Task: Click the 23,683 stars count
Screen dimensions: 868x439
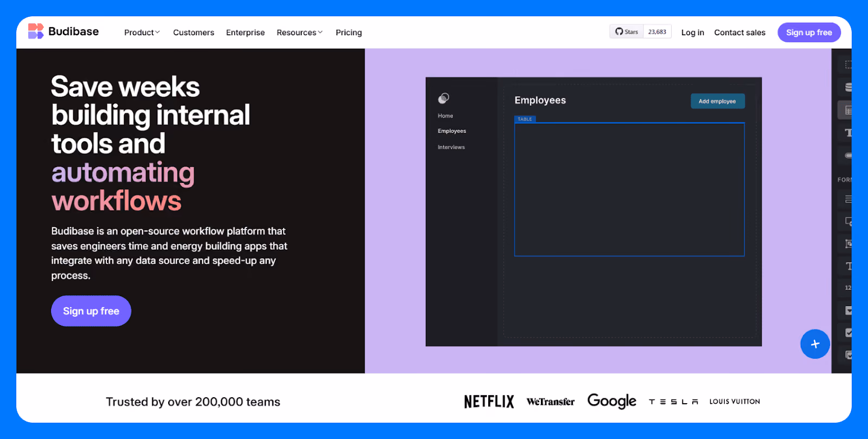Action: (657, 31)
